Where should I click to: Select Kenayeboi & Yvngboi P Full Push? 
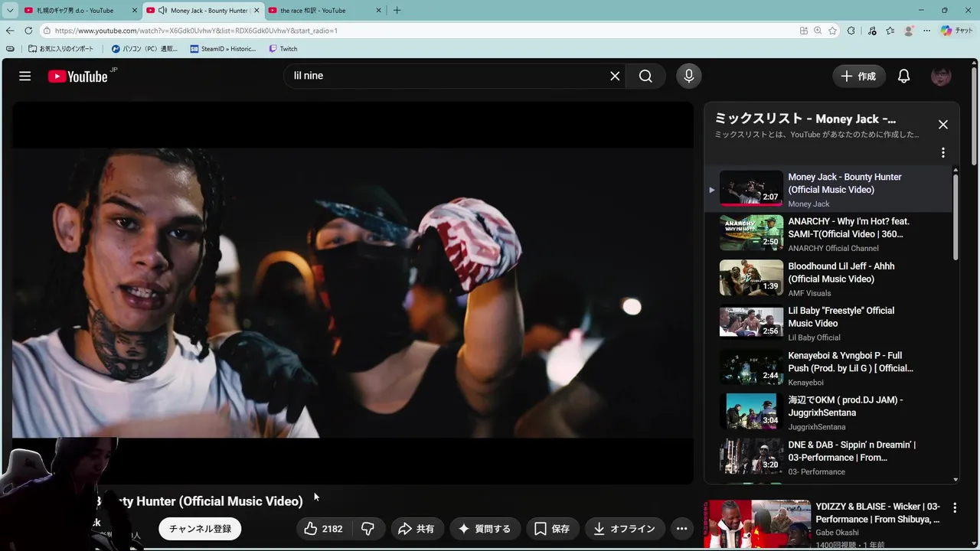851,362
